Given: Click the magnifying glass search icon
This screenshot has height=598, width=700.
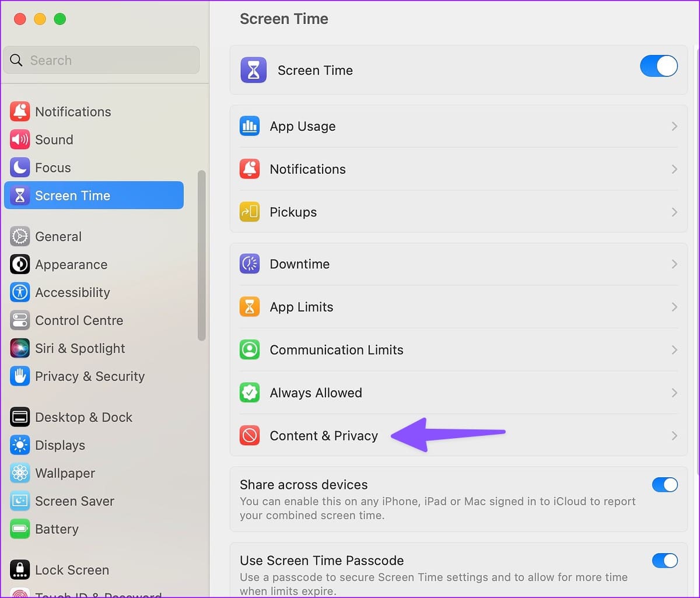Looking at the screenshot, I should pos(16,60).
